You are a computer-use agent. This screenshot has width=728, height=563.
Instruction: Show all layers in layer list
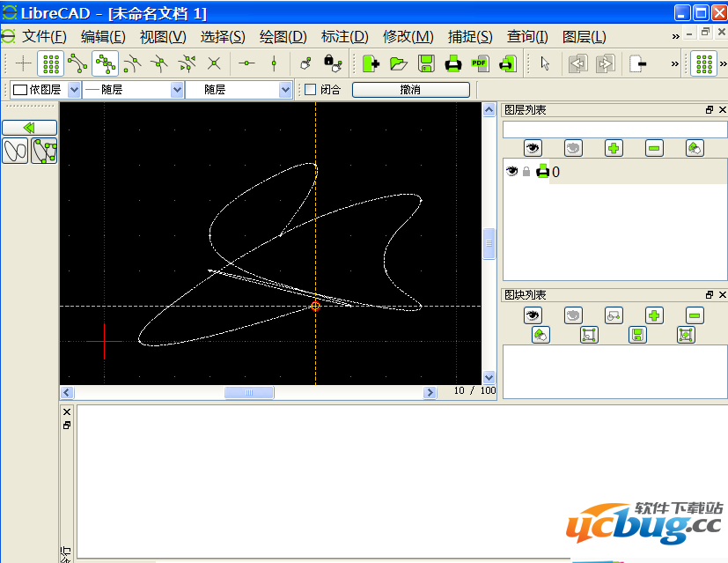coord(533,148)
